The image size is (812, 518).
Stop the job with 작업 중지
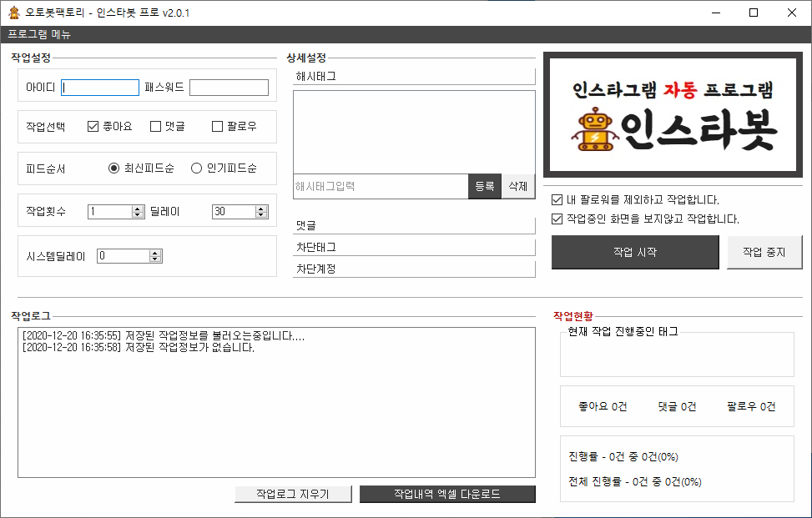[x=764, y=252]
